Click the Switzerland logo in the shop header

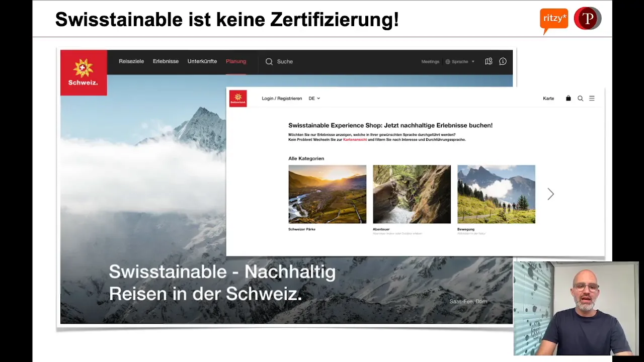(238, 98)
